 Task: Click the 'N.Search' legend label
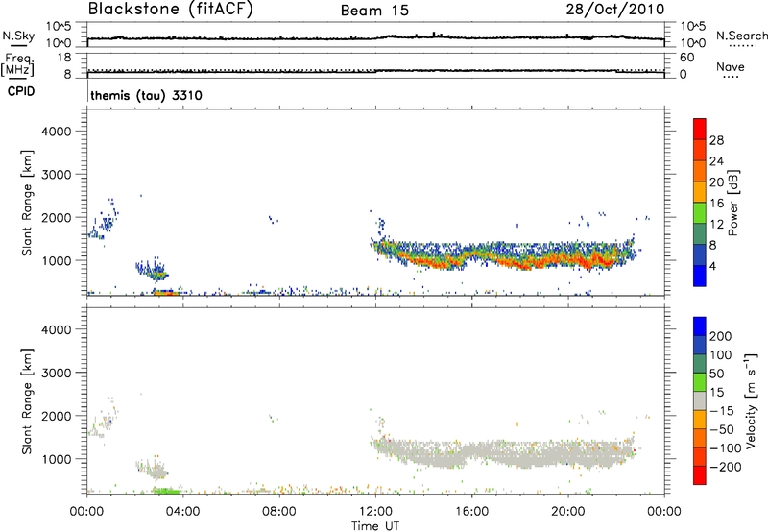(x=741, y=36)
